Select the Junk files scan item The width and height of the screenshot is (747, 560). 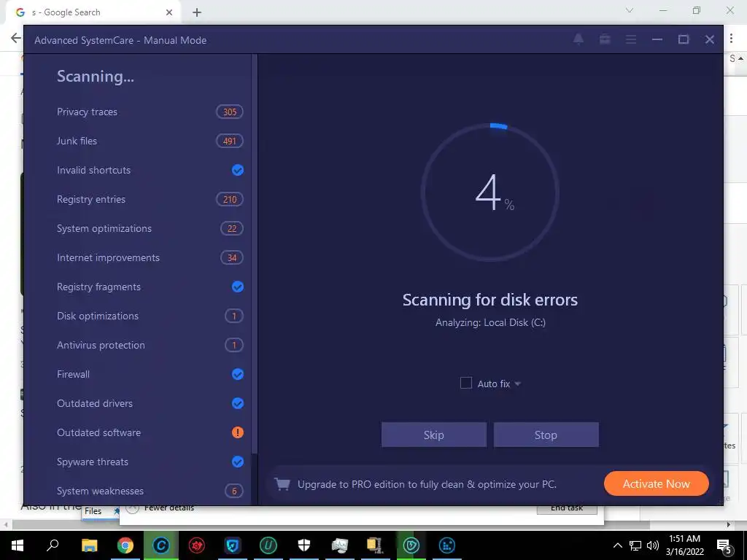coord(150,141)
